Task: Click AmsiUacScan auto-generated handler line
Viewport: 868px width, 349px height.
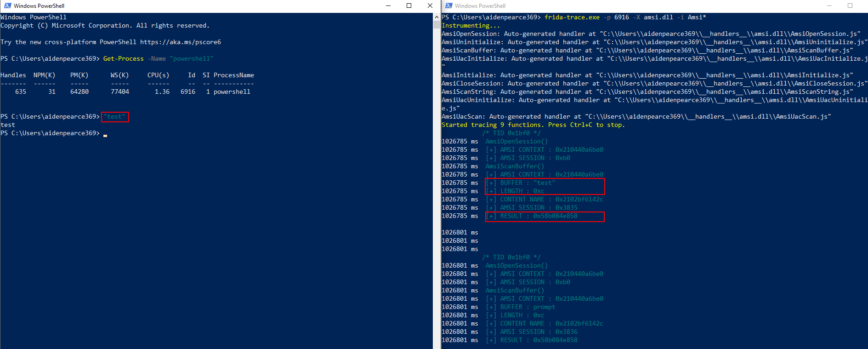Action: [x=636, y=116]
